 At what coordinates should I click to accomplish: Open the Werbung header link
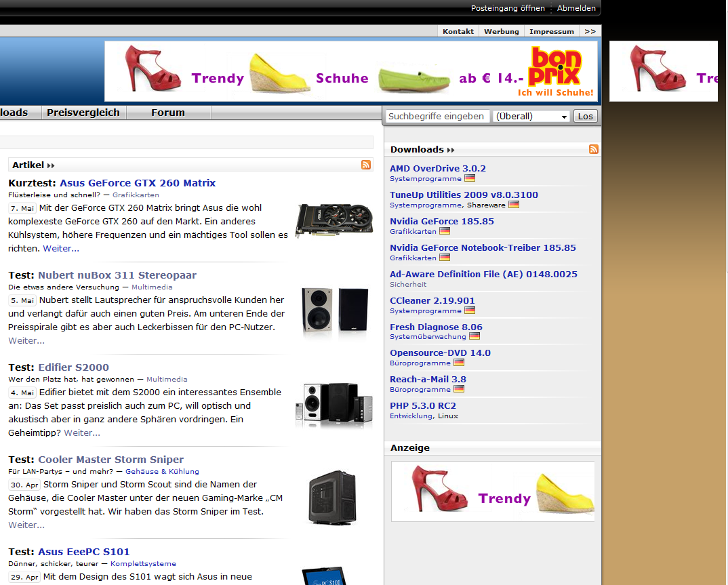(x=502, y=31)
